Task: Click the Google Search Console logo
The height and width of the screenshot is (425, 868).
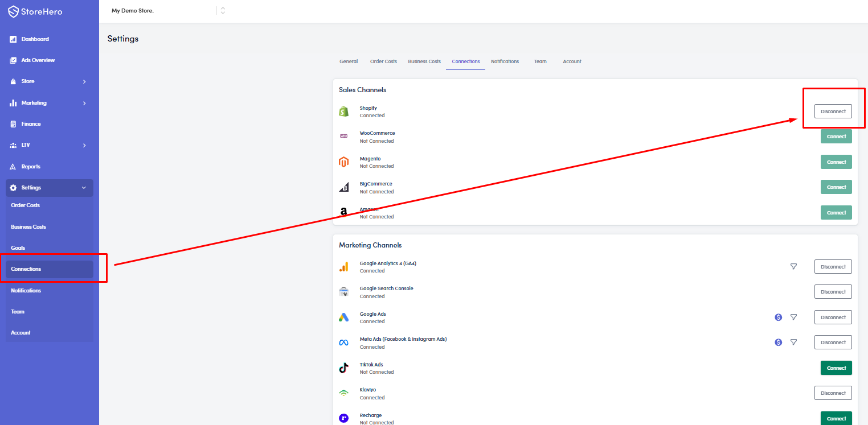Action: (x=343, y=292)
